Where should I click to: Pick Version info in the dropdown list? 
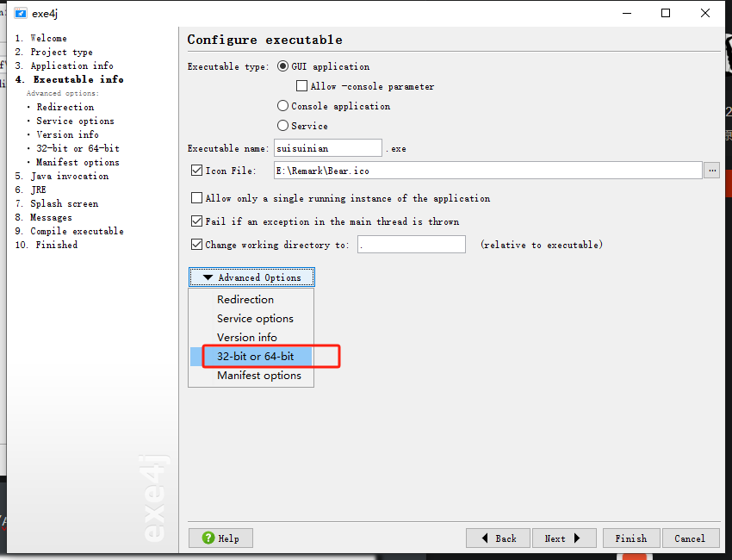(247, 338)
